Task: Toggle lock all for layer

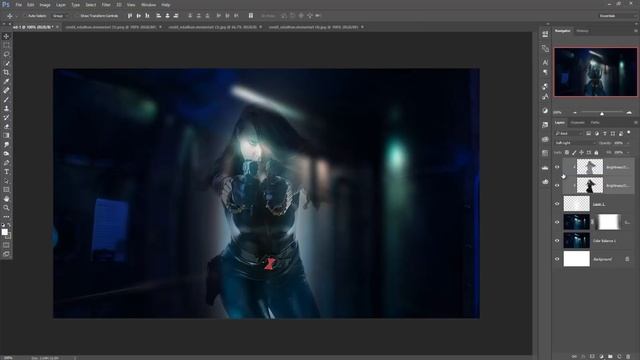Action: [x=596, y=153]
